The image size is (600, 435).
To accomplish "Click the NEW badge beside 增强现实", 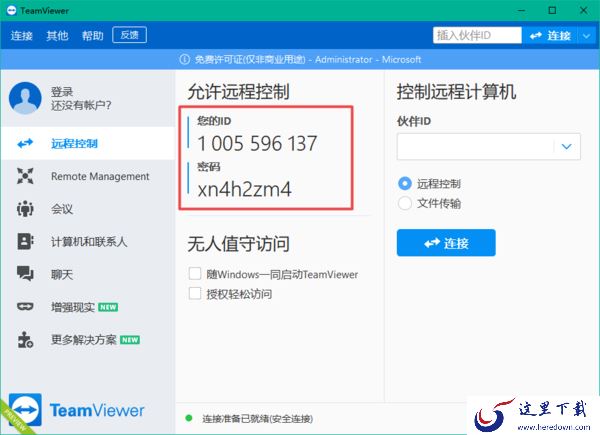I will point(108,307).
